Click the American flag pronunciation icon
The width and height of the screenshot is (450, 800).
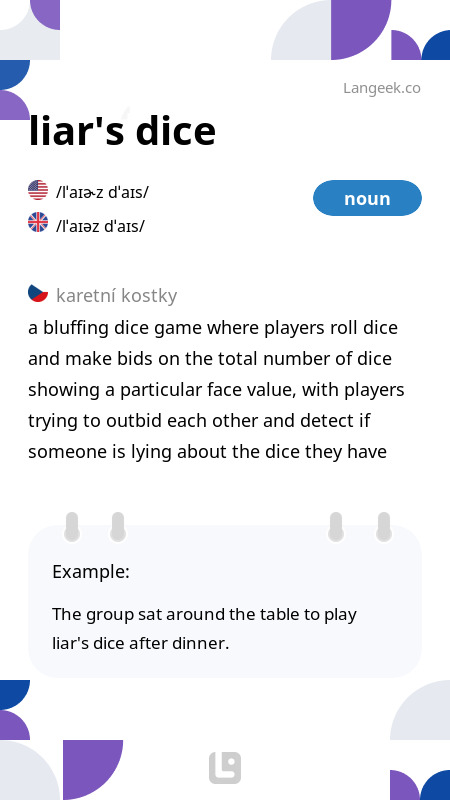coord(38,190)
